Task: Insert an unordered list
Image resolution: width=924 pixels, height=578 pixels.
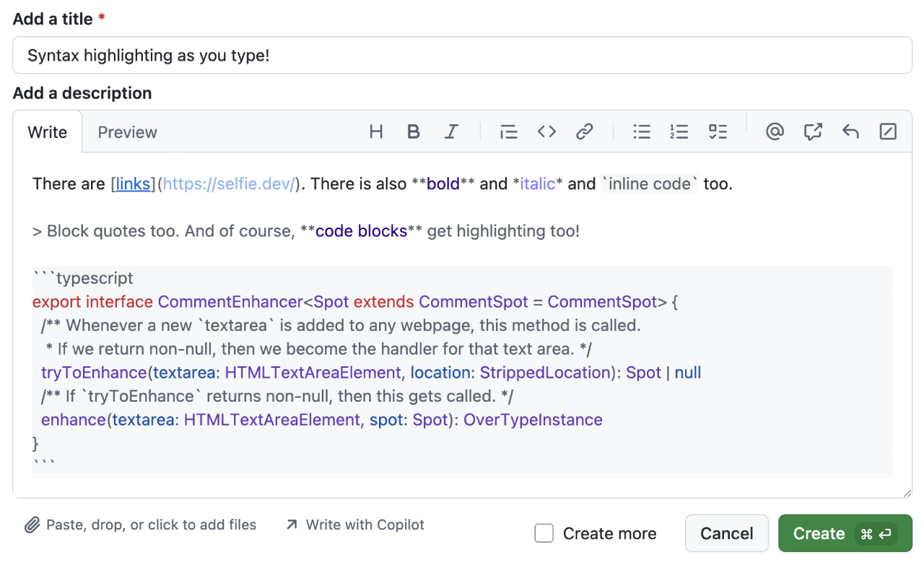Action: pyautogui.click(x=641, y=131)
